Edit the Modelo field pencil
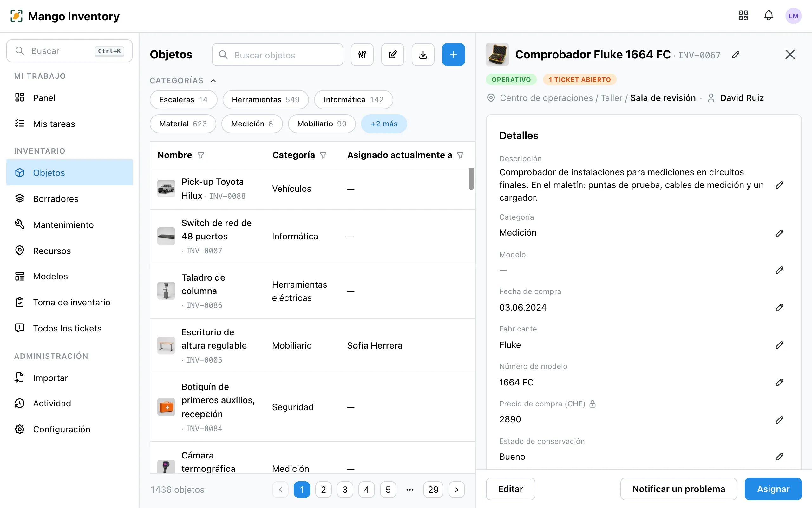This screenshot has height=508, width=812. (779, 270)
